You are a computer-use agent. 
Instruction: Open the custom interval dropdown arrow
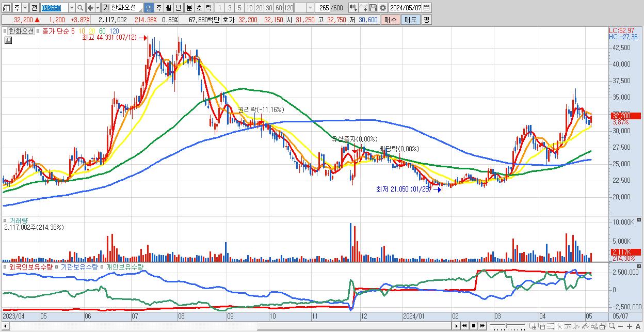pos(310,8)
